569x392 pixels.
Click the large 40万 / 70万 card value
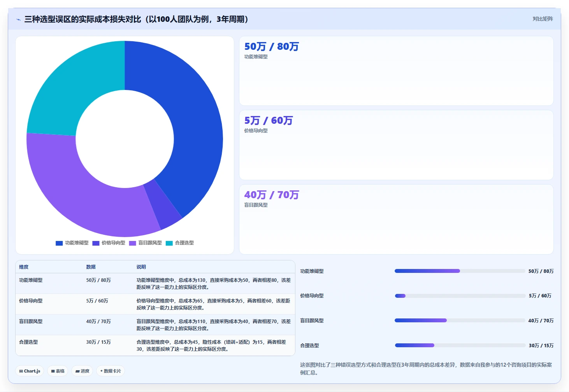(271, 195)
